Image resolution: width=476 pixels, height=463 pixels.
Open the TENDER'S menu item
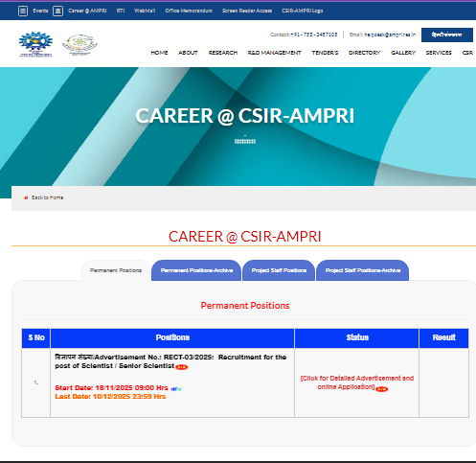325,53
